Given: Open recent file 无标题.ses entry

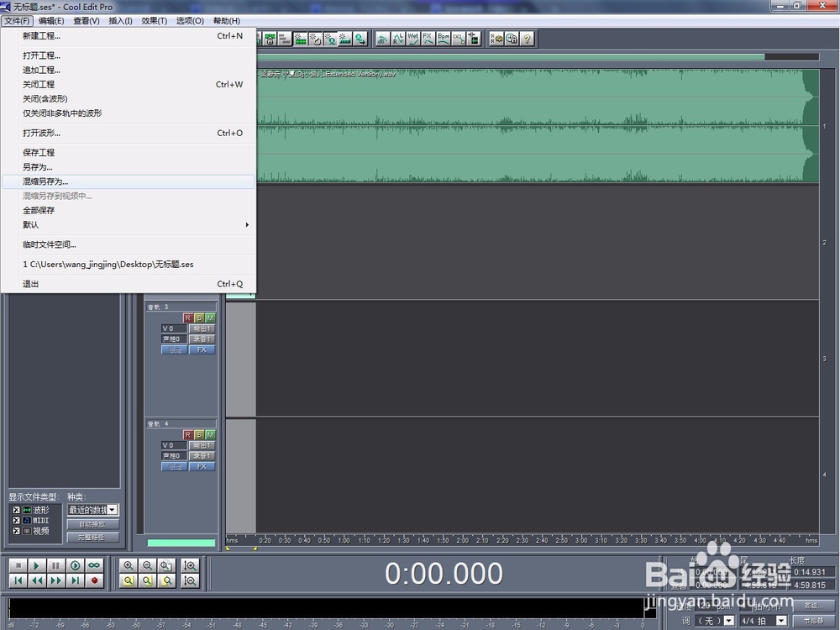Looking at the screenshot, I should pyautogui.click(x=128, y=264).
